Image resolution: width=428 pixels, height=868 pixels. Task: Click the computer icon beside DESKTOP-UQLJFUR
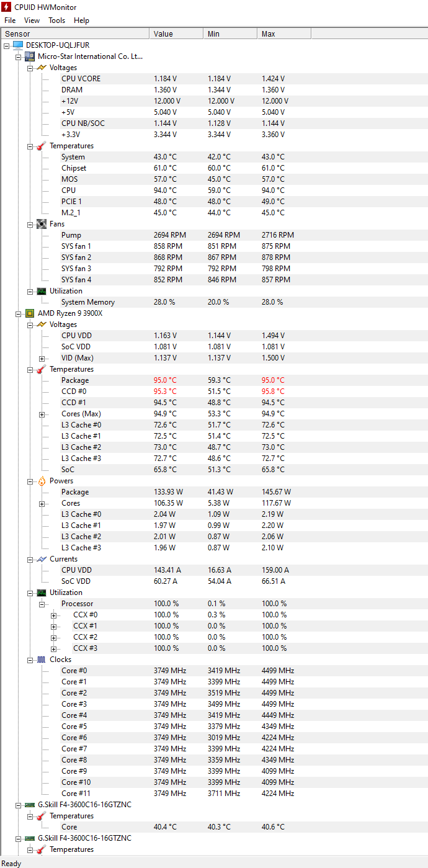(x=19, y=45)
